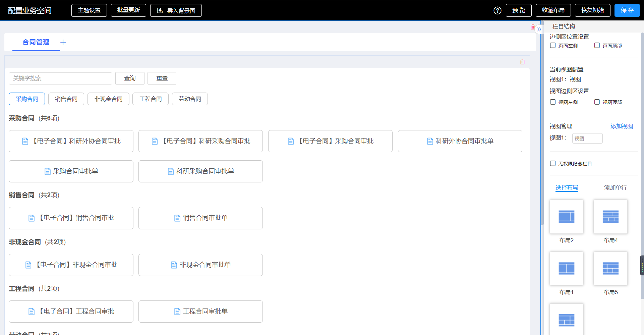Screen dimensions: 644x335
Task: Check the 视图左侧 option
Action: [553, 102]
